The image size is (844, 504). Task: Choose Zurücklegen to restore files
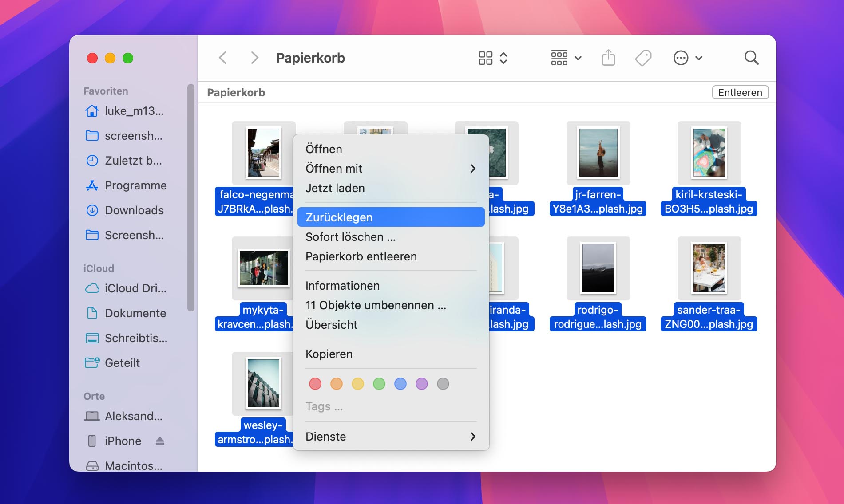click(x=391, y=217)
